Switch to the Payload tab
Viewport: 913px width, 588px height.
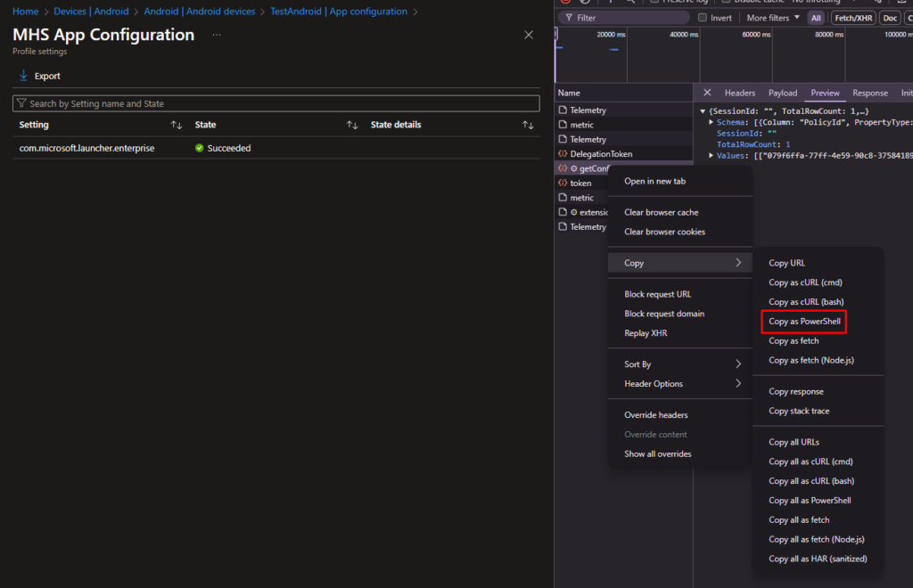pyautogui.click(x=783, y=93)
